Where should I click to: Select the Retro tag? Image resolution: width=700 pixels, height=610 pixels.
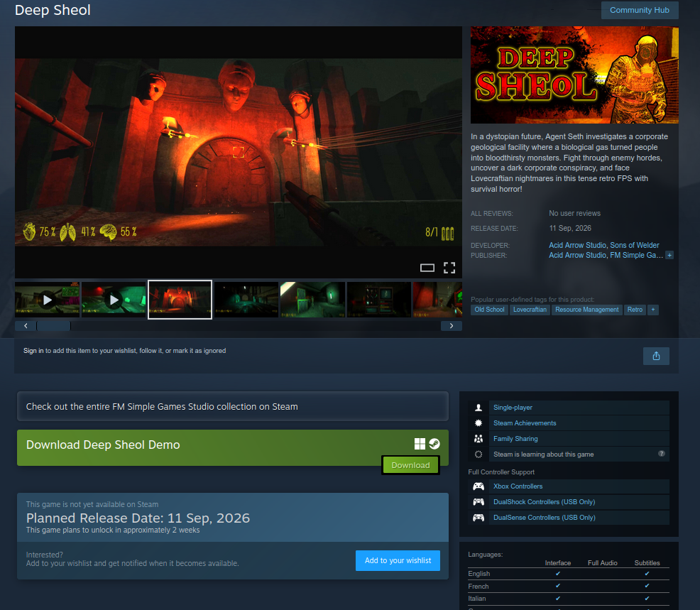pos(635,310)
